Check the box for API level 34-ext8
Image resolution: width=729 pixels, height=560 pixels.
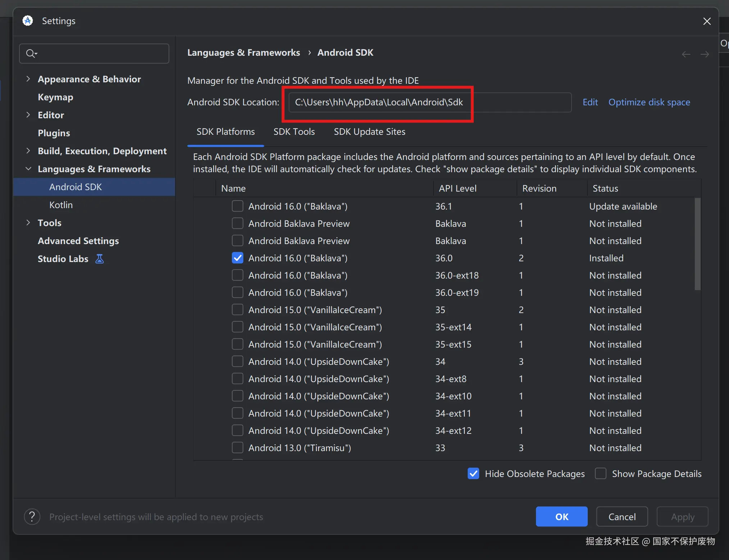[x=237, y=379]
